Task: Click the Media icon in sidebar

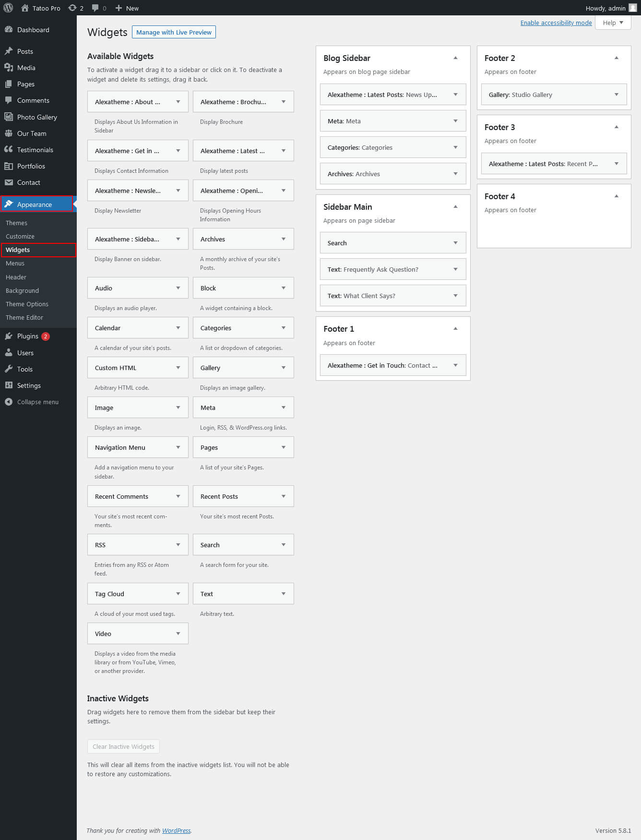Action: (x=9, y=67)
